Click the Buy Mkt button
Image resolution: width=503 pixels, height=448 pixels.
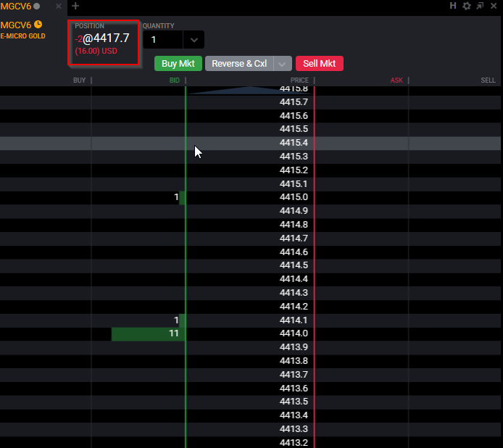click(178, 63)
